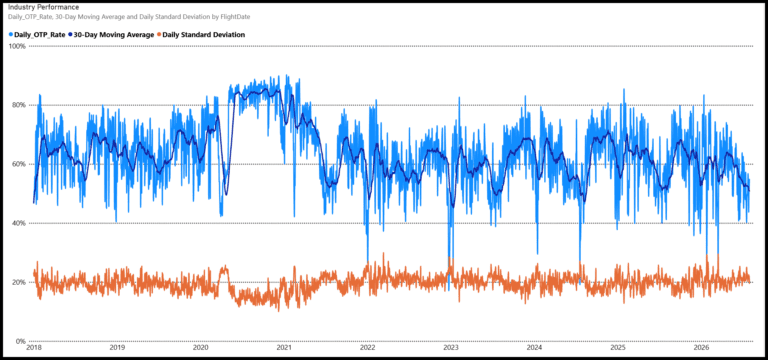Click the 2023 x-axis label

(x=451, y=348)
